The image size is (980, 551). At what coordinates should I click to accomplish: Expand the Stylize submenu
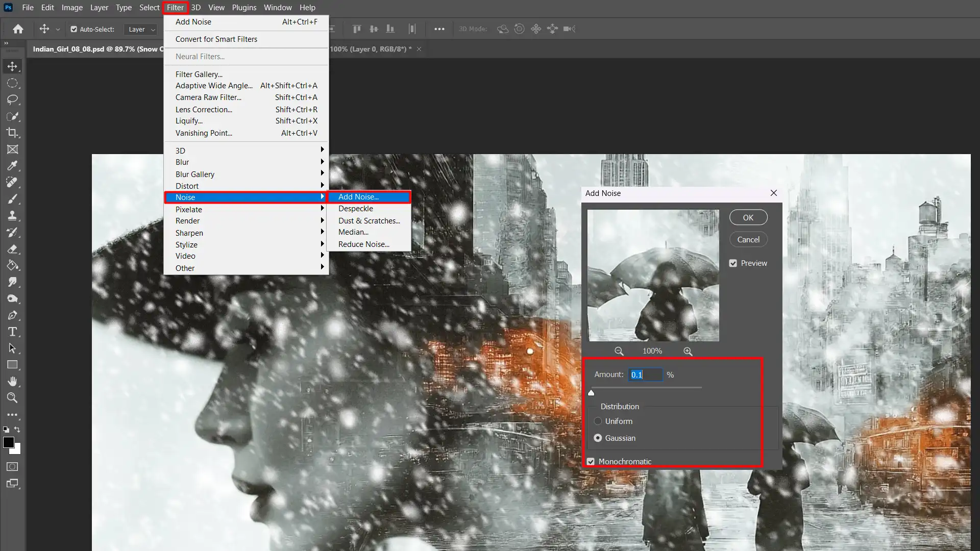point(186,244)
